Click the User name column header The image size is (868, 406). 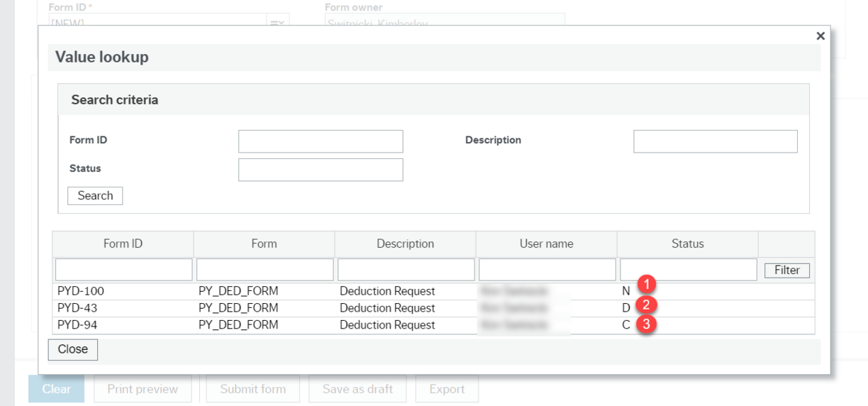click(546, 243)
